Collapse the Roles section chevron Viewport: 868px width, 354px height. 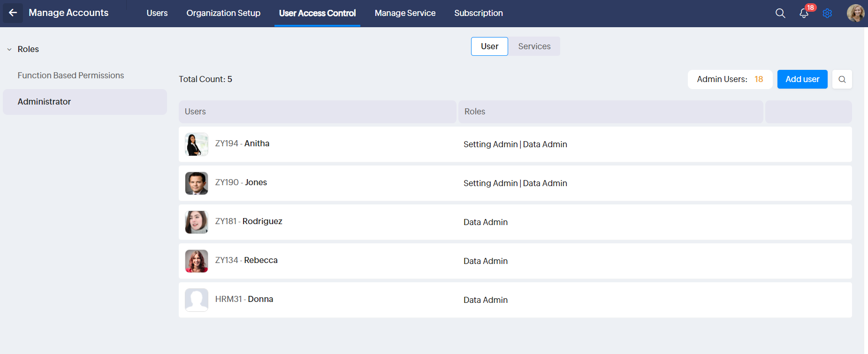(9, 49)
